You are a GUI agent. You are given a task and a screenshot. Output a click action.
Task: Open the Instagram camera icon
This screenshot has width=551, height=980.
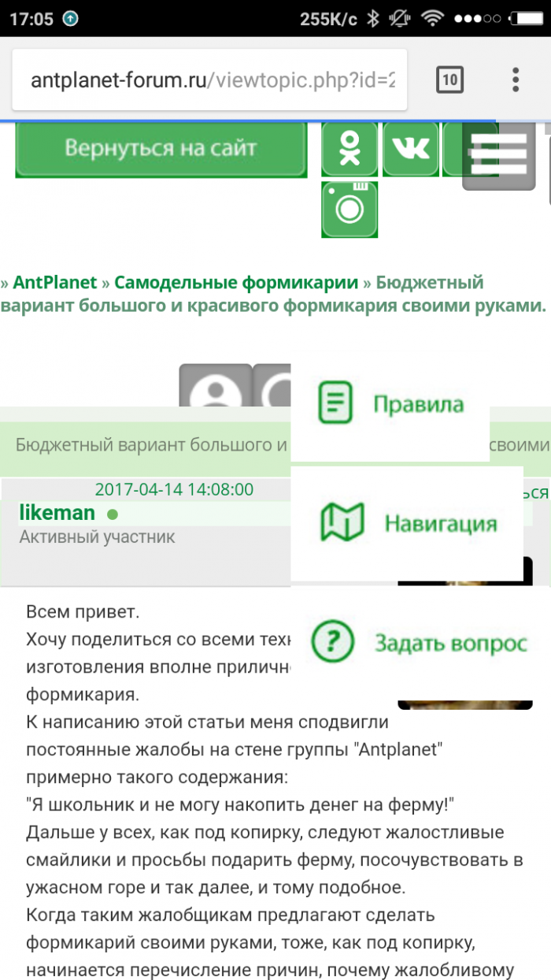pyautogui.click(x=349, y=209)
